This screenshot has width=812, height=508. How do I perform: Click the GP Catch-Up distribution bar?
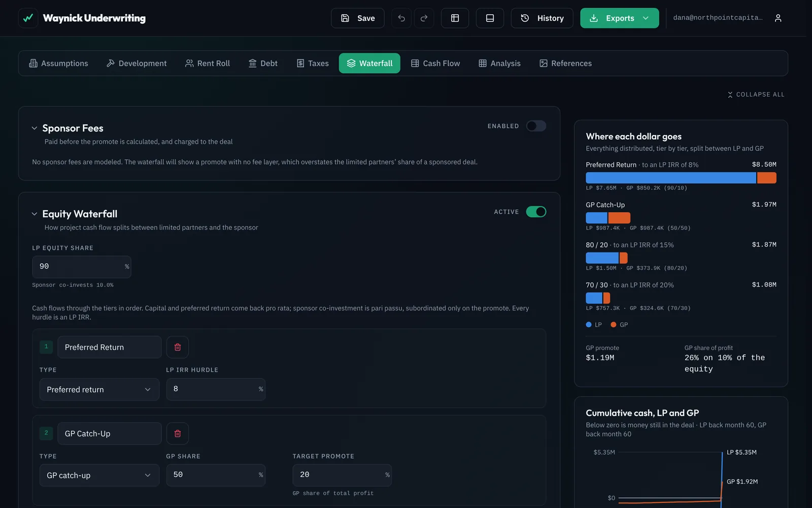[608, 218]
